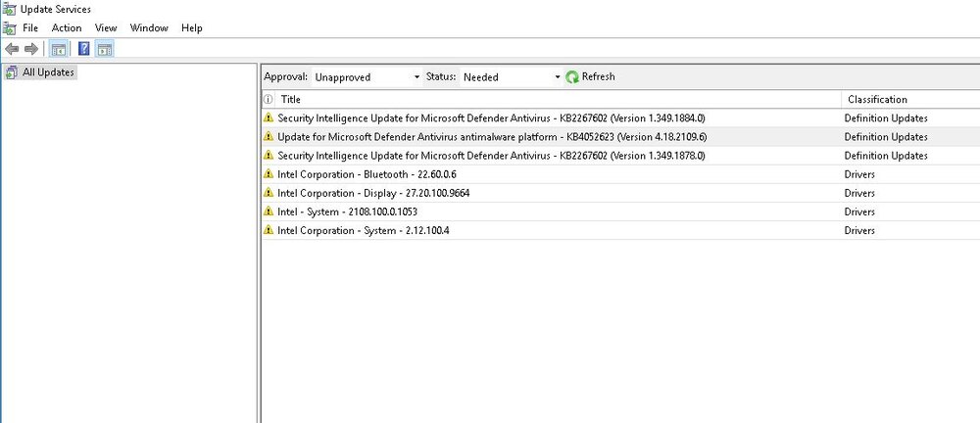Click Drivers cell for the Bluetooth row
980x423 pixels.
pyautogui.click(x=859, y=174)
